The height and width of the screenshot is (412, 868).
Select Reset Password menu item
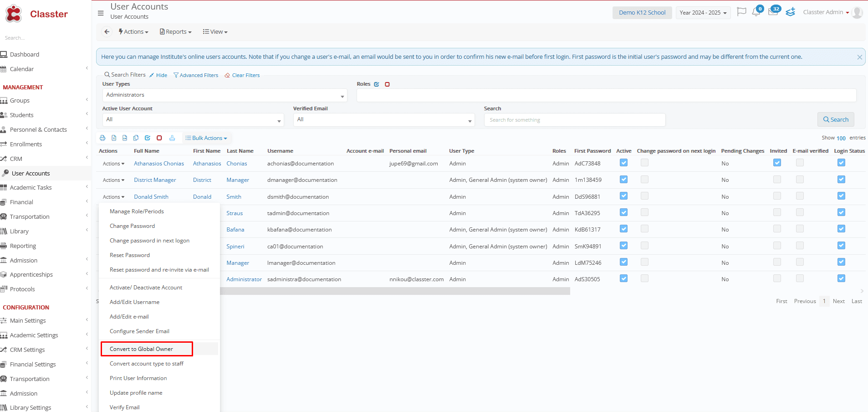tap(130, 255)
